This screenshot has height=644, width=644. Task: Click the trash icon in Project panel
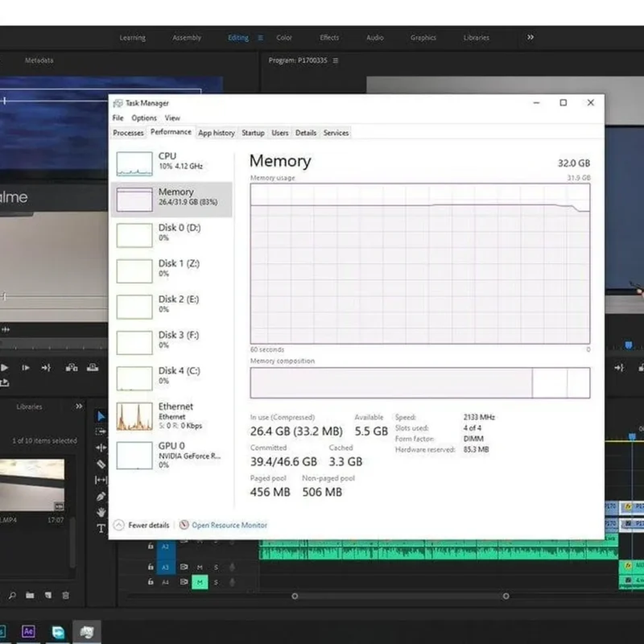click(66, 595)
